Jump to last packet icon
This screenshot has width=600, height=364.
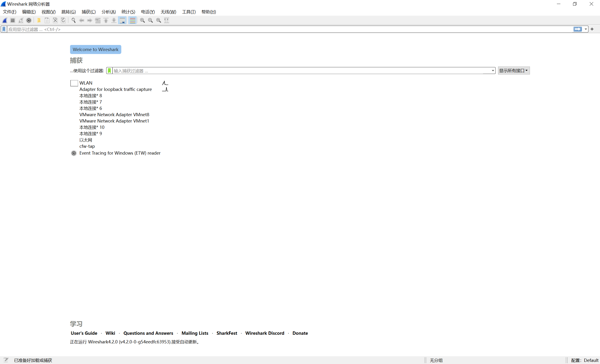pyautogui.click(x=114, y=20)
